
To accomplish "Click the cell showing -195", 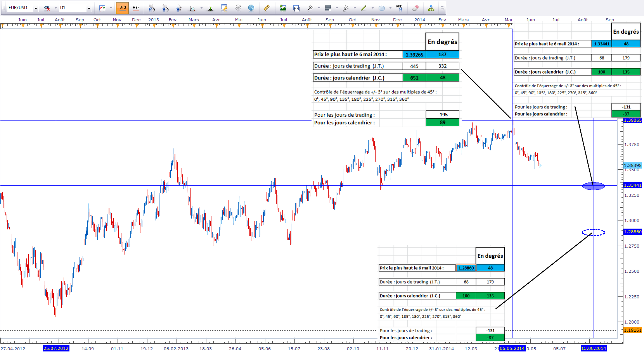I will (x=443, y=115).
